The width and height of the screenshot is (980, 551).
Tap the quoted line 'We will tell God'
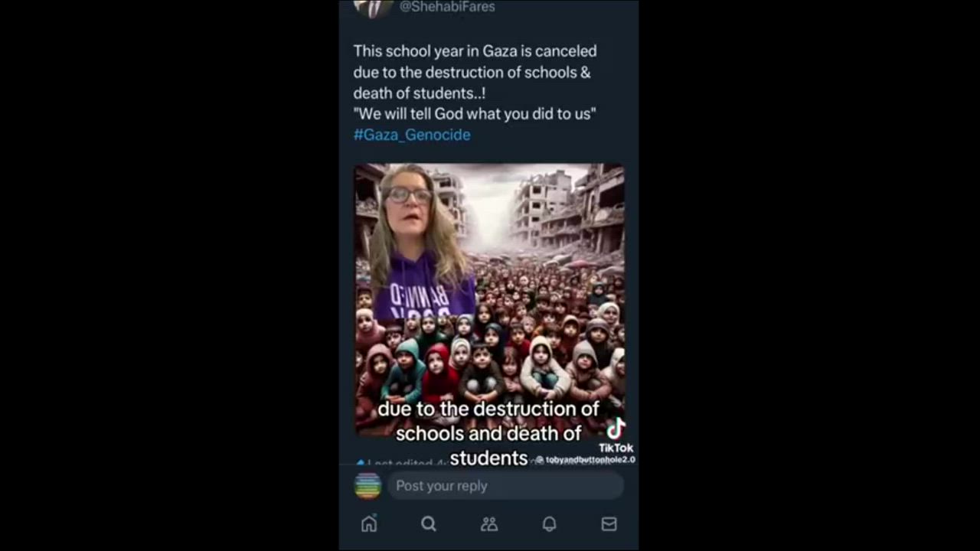point(434,114)
